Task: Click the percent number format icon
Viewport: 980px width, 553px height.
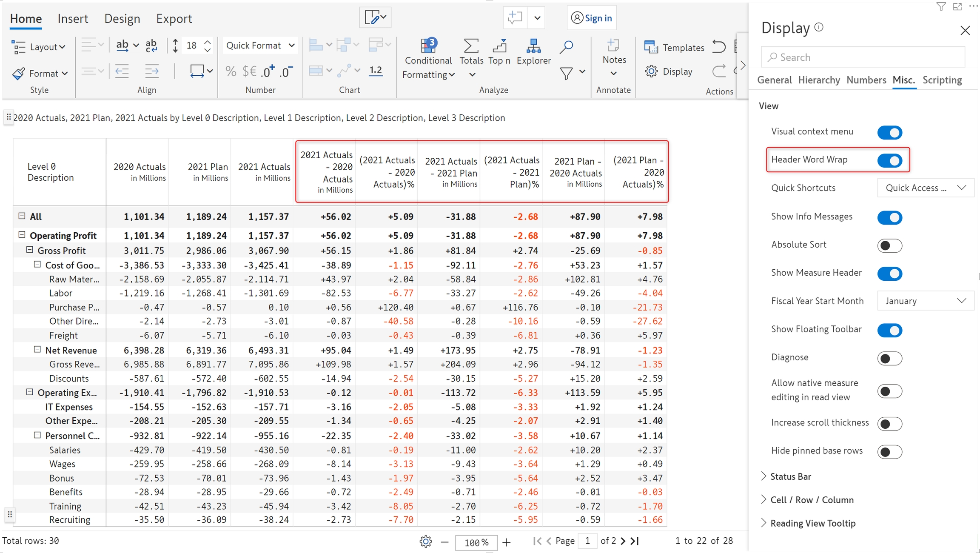Action: pos(231,71)
